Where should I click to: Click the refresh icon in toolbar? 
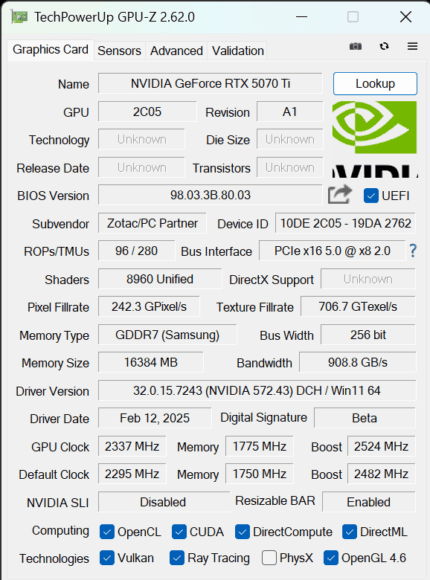click(x=384, y=46)
